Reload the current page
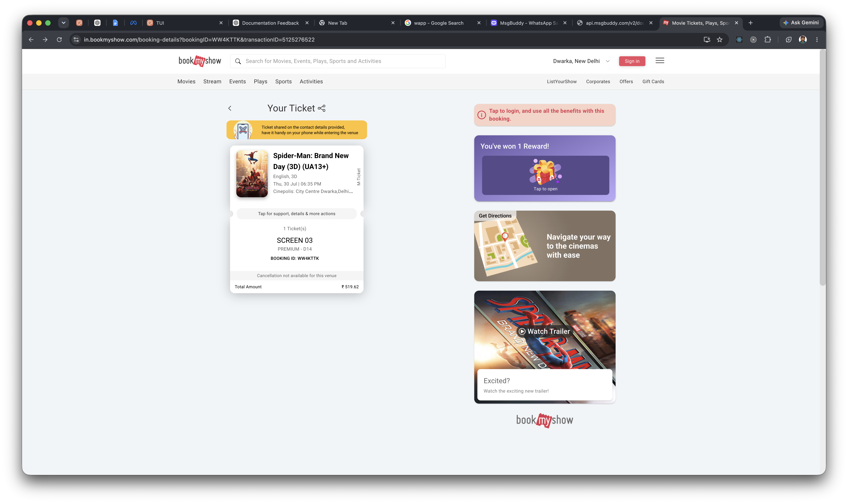Image resolution: width=848 pixels, height=504 pixels. 59,40
